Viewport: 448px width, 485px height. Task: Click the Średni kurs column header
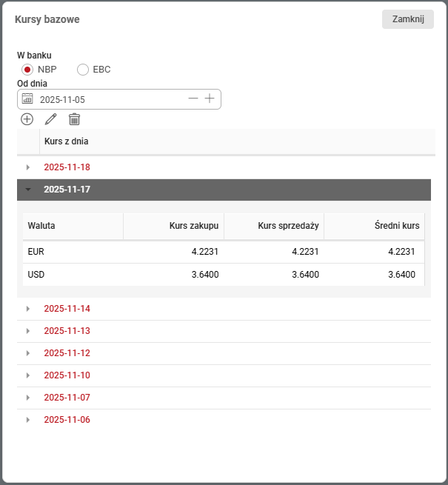pos(375,225)
